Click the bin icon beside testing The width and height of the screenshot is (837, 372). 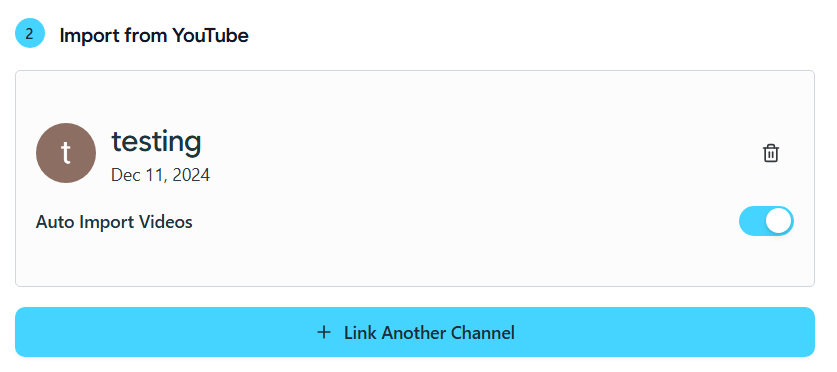(x=770, y=153)
